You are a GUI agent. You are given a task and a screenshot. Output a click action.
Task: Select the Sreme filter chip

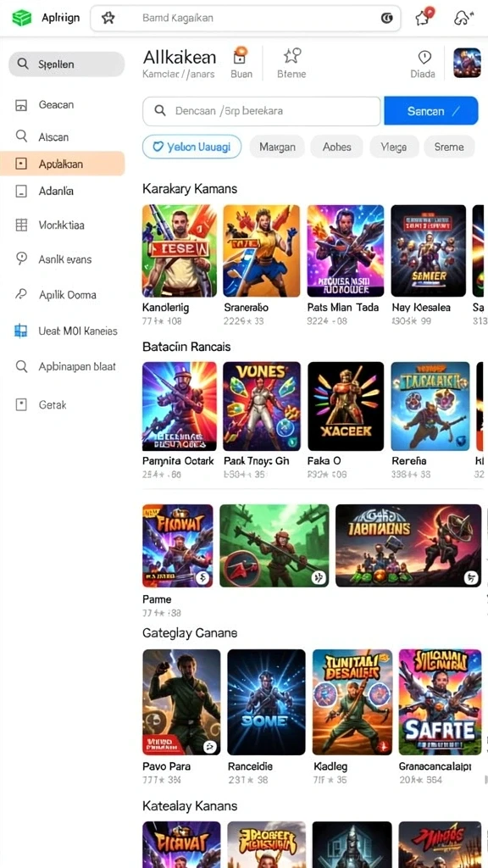pyautogui.click(x=449, y=147)
